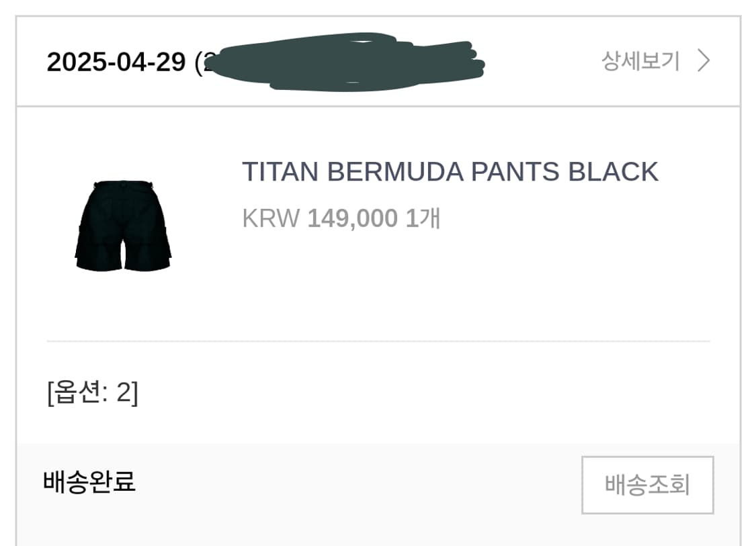Image resolution: width=756 pixels, height=546 pixels.
Task: Select the 1개 quantity text
Action: [423, 219]
